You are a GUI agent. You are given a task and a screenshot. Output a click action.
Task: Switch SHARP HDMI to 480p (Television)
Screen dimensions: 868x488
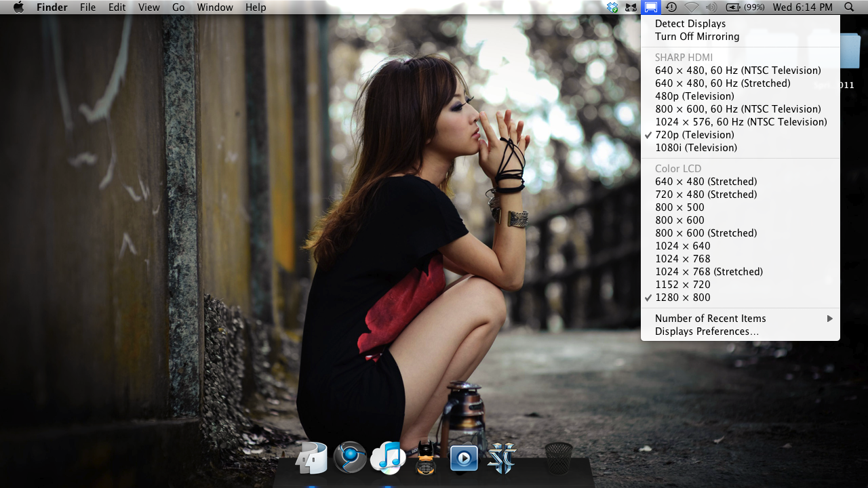tap(741, 96)
